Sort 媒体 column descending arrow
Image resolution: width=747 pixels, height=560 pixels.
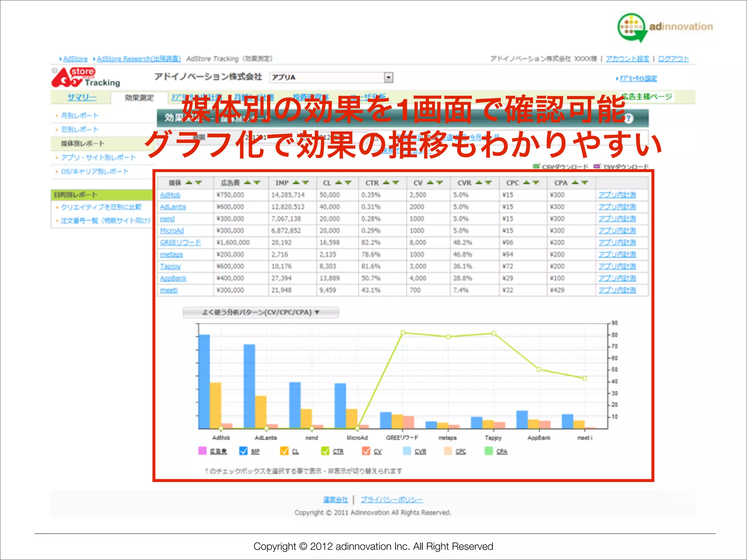[x=198, y=182]
